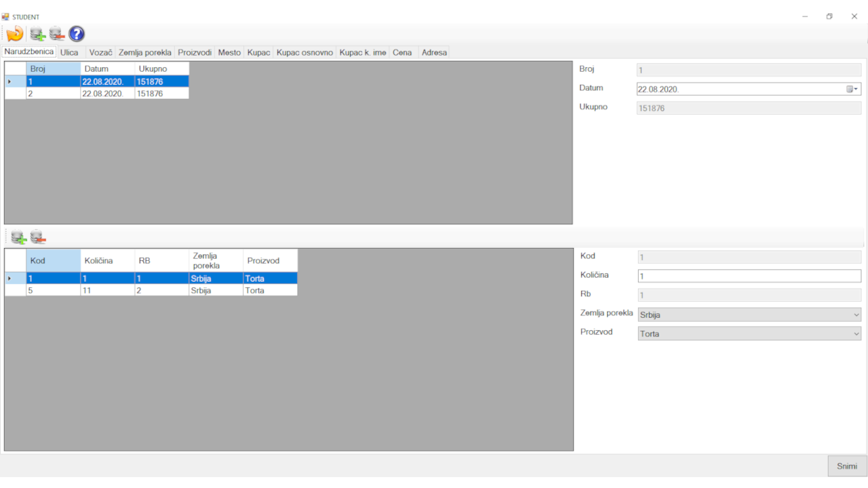Switch to the Ulica tab
Viewport: 868px width, 488px height.
point(69,52)
